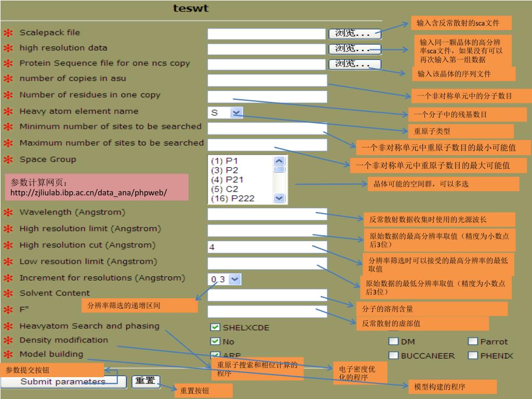Screen dimensions: 532x399
Task: Click Space Group list scroll up arrow
Action: coord(279,161)
